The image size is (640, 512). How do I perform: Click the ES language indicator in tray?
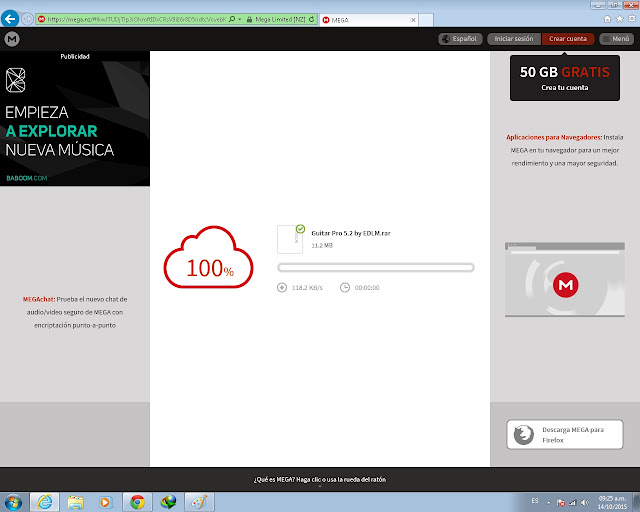click(x=535, y=501)
